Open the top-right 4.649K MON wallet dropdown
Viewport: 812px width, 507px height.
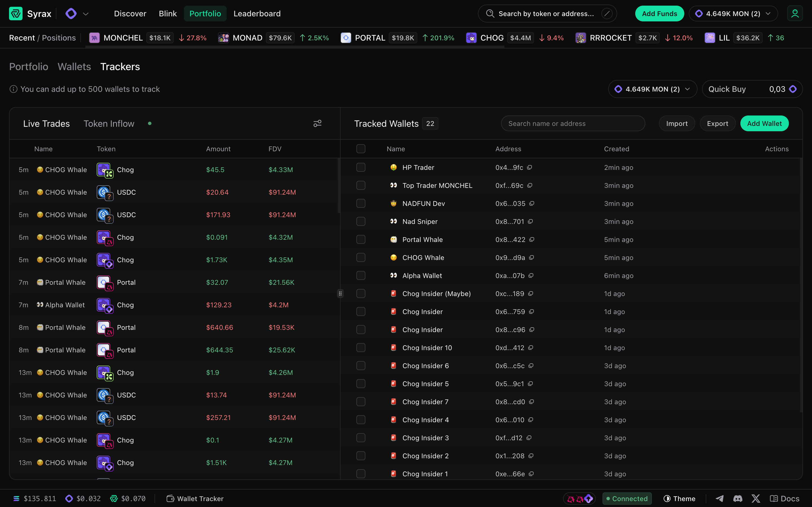coord(733,14)
